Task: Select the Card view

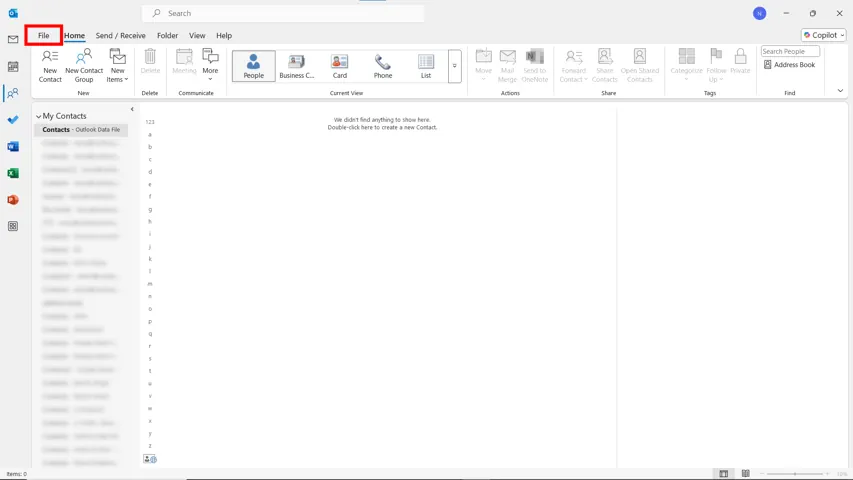Action: pyautogui.click(x=339, y=66)
